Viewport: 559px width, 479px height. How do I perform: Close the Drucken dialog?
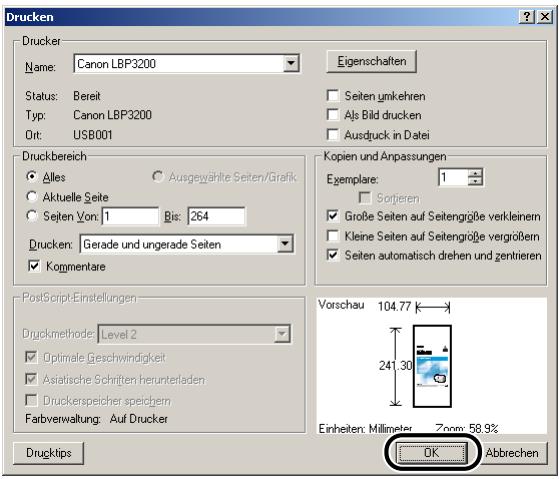tap(545, 17)
